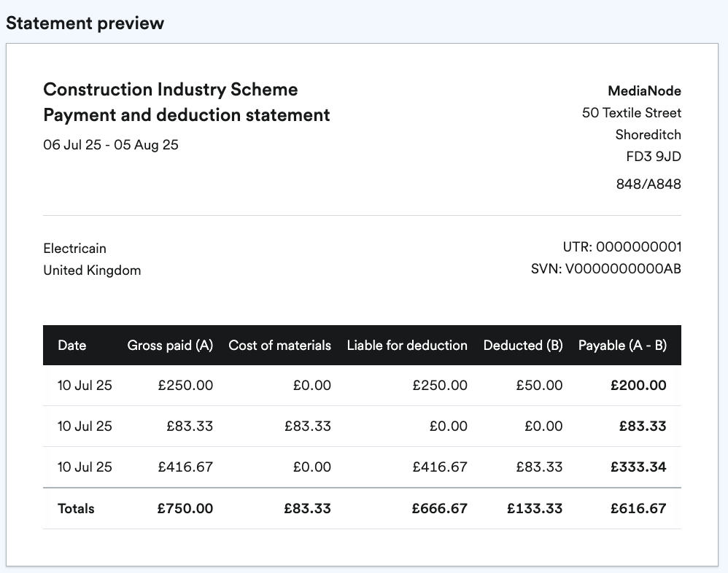Select the £416.67 gross paid cell
Screen dimensions: 728x573
(185, 467)
